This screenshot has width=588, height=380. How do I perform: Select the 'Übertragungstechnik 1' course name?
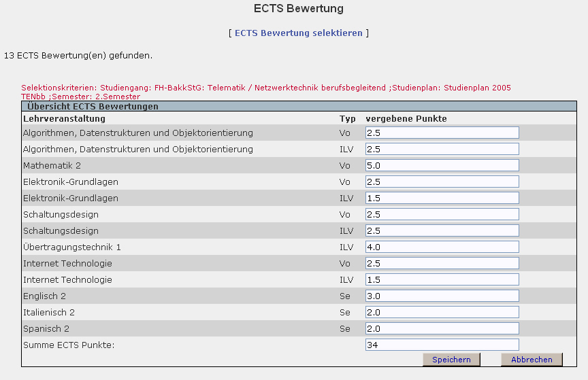coord(72,247)
